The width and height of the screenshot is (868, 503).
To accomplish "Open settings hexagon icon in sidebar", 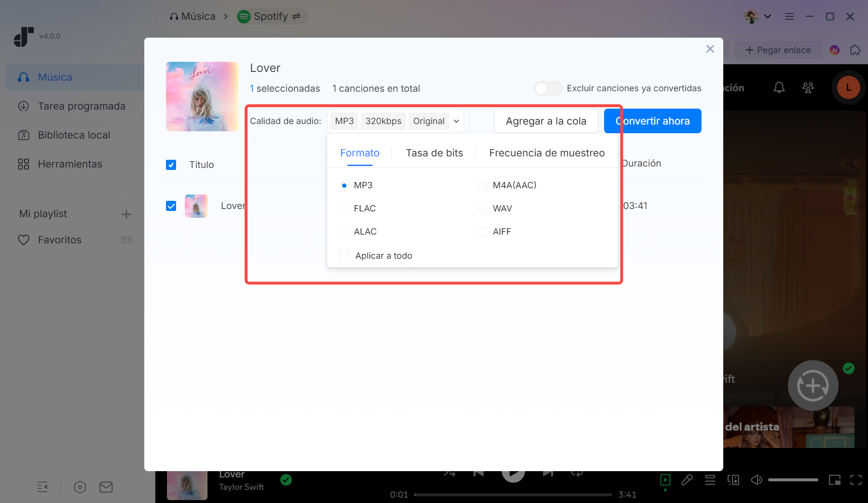I will click(x=80, y=487).
